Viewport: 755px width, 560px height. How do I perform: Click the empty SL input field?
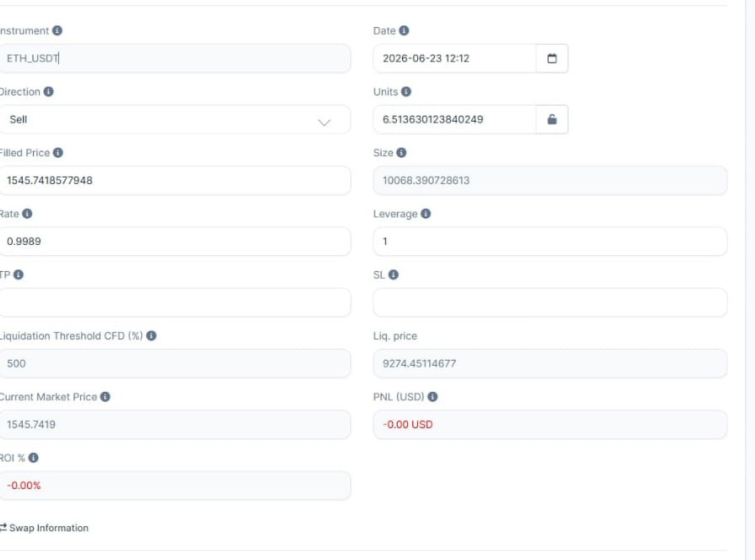pos(550,302)
